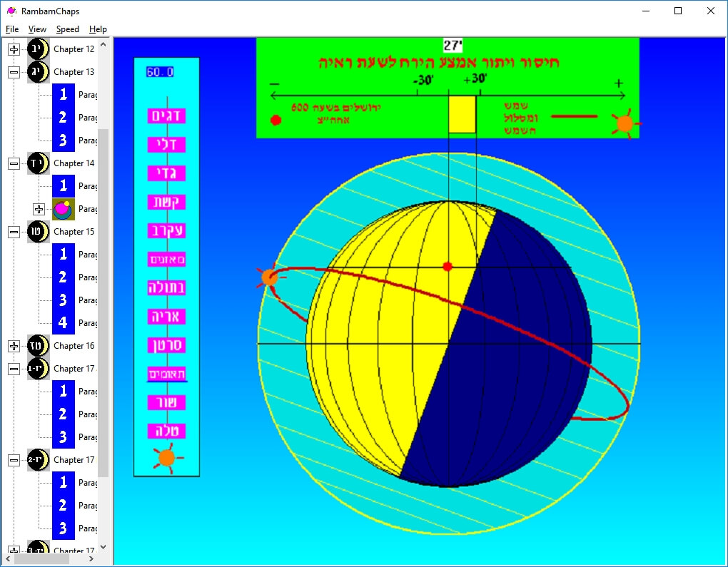Click the sun icon in the green legend
The height and width of the screenshot is (567, 728).
pos(625,124)
